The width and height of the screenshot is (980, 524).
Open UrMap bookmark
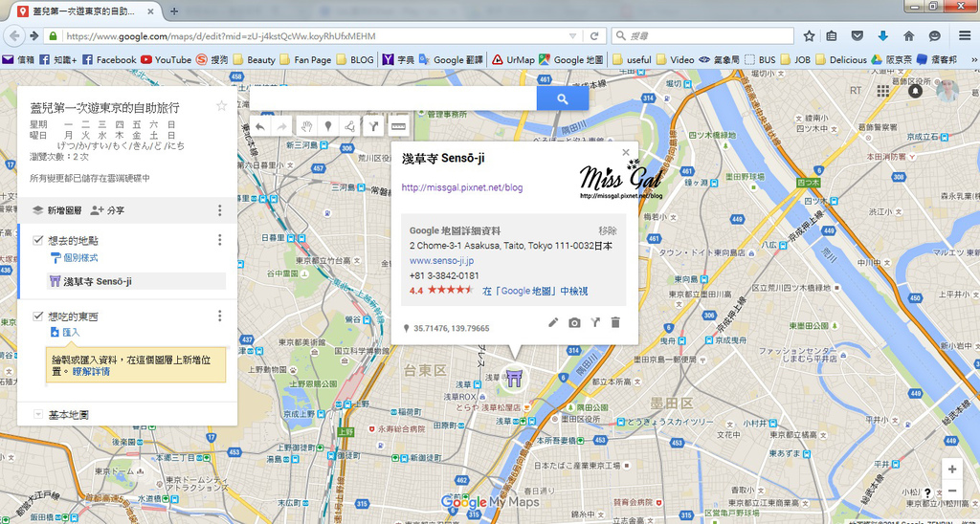[x=513, y=60]
